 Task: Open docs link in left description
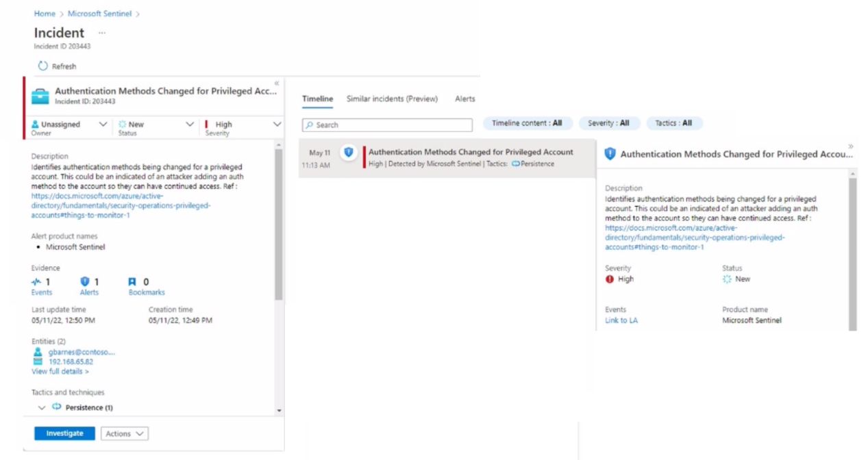point(121,205)
